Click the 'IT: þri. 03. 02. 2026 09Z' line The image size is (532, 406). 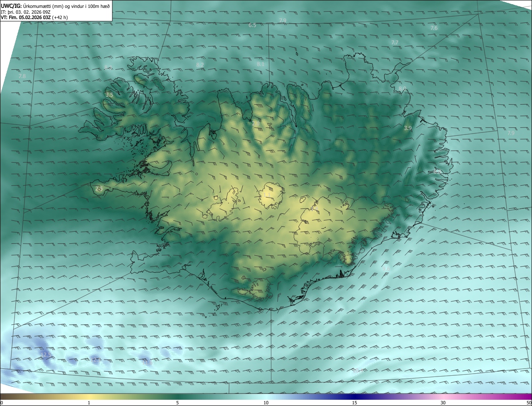[25, 12]
